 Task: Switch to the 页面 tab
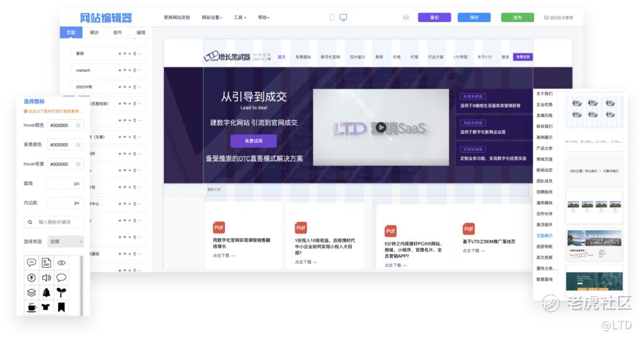click(x=71, y=32)
